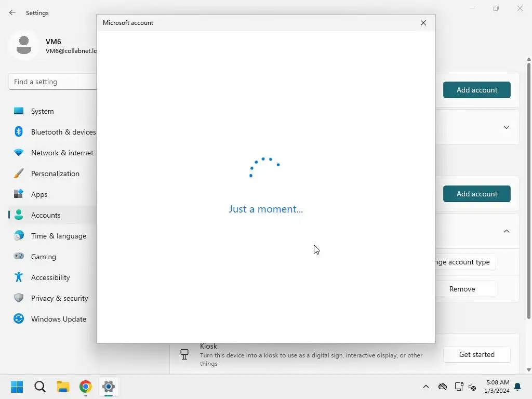Click the Settings vertical scrollbar

[528, 190]
